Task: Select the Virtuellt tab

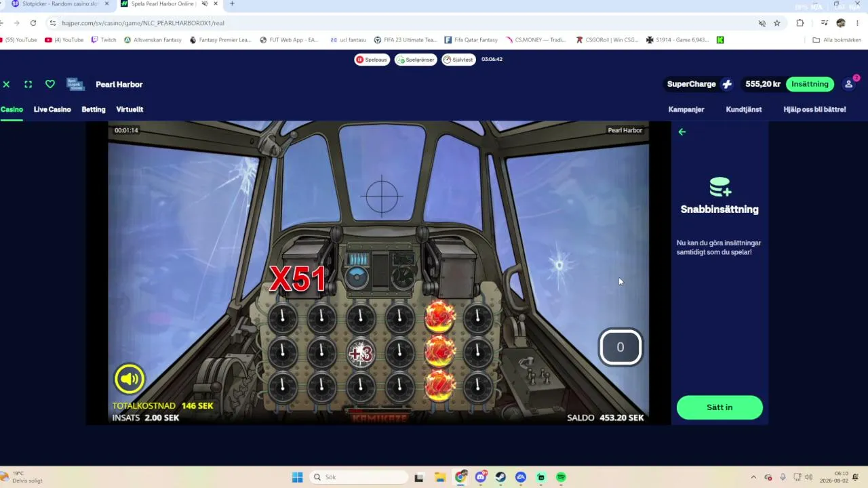Action: (130, 109)
